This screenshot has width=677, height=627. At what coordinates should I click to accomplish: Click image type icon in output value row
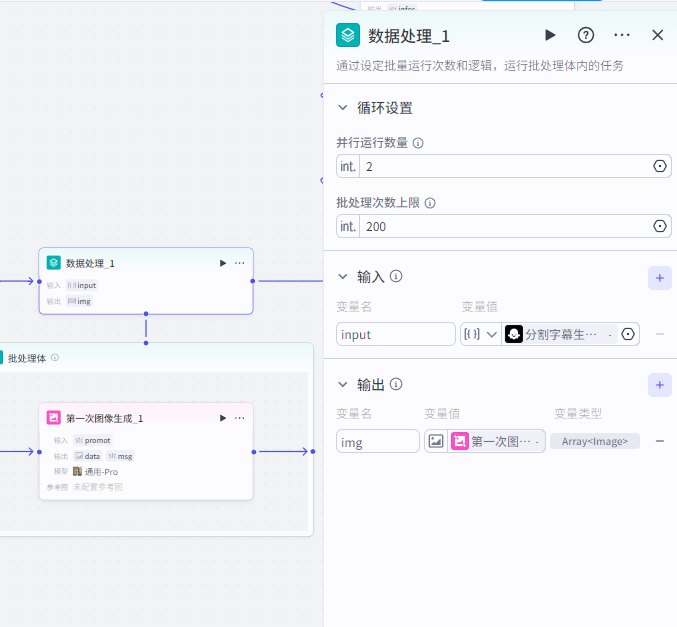[x=436, y=441]
